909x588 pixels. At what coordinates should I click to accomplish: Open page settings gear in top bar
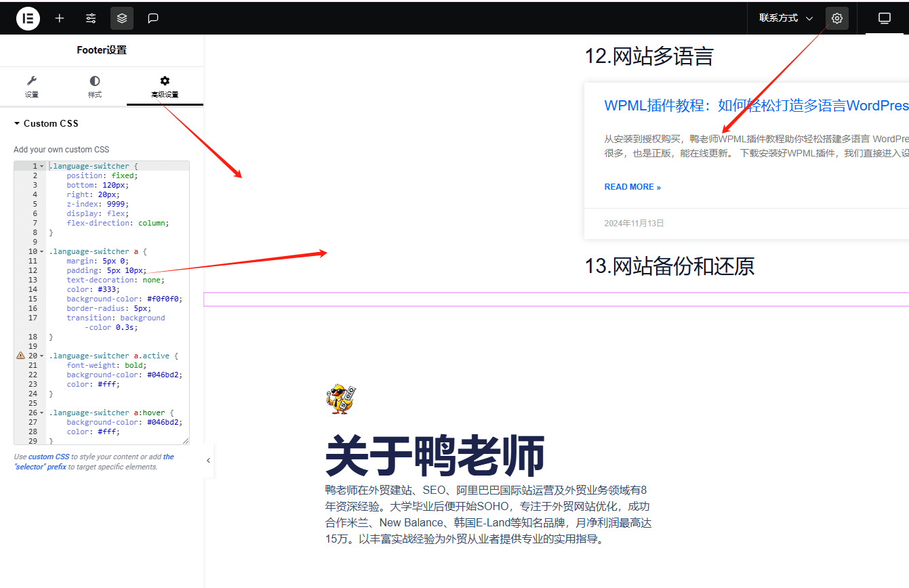[x=837, y=18]
